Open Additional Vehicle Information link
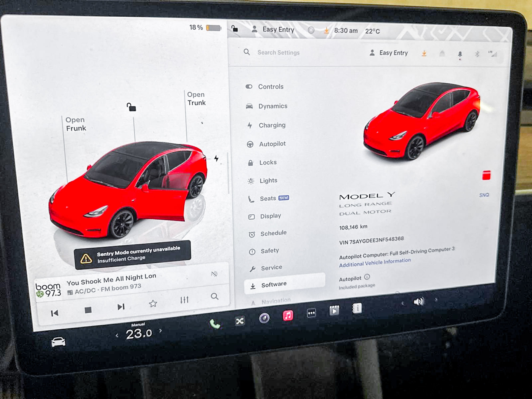 (375, 263)
